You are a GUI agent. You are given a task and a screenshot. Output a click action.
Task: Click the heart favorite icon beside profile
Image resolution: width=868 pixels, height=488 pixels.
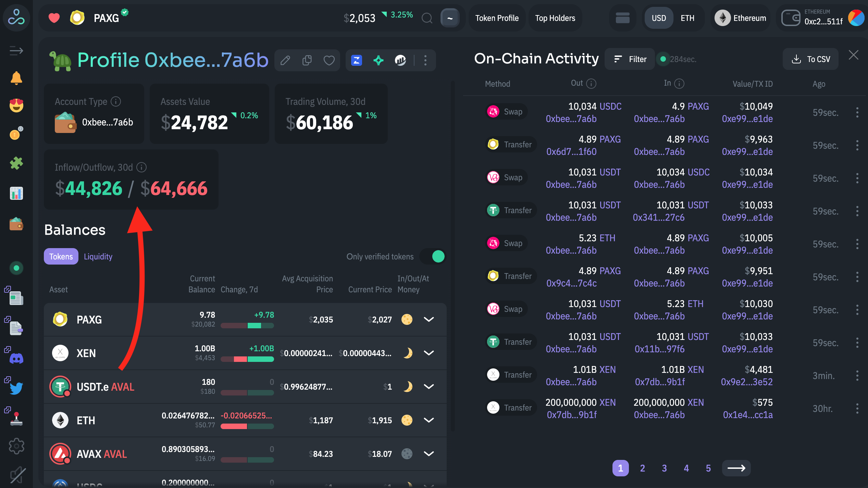pyautogui.click(x=329, y=60)
